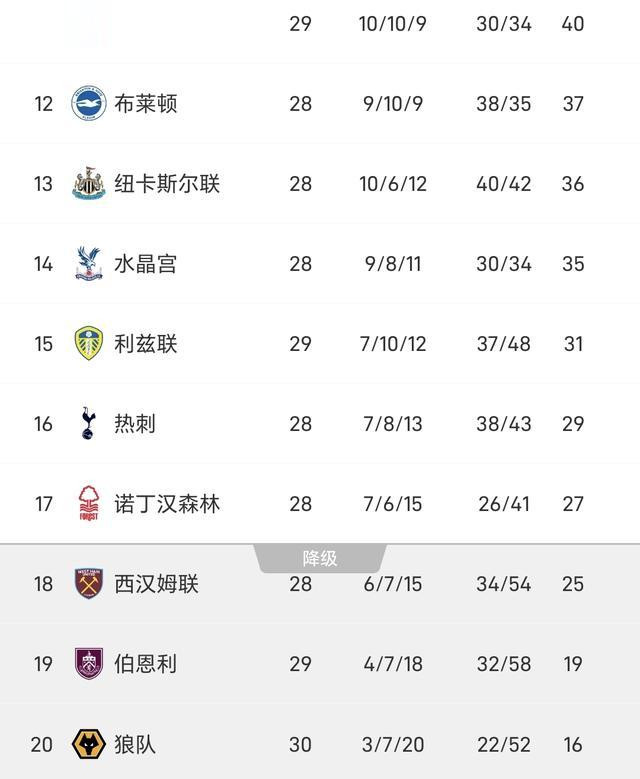Click the Newcastle United crest icon
640x779 pixels.
coord(89,184)
